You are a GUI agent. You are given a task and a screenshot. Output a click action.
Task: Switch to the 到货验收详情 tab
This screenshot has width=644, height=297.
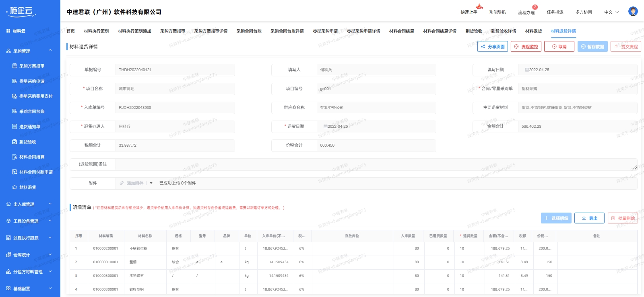(504, 31)
